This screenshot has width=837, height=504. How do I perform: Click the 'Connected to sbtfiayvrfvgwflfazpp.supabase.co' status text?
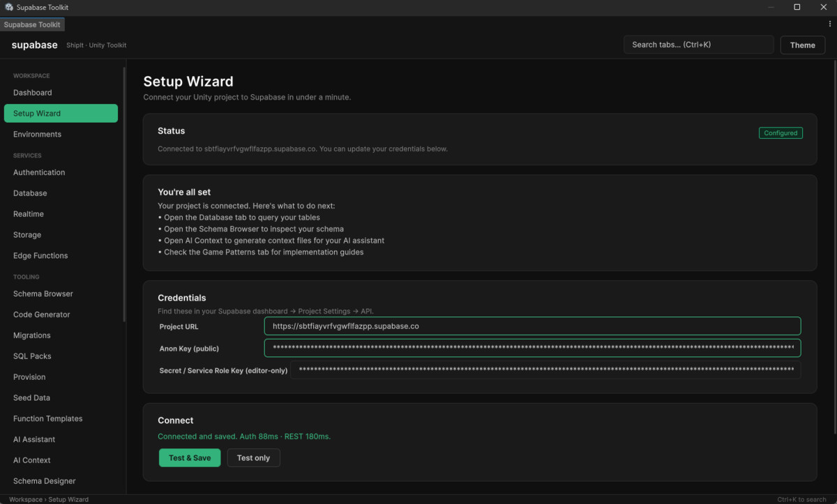coord(303,149)
